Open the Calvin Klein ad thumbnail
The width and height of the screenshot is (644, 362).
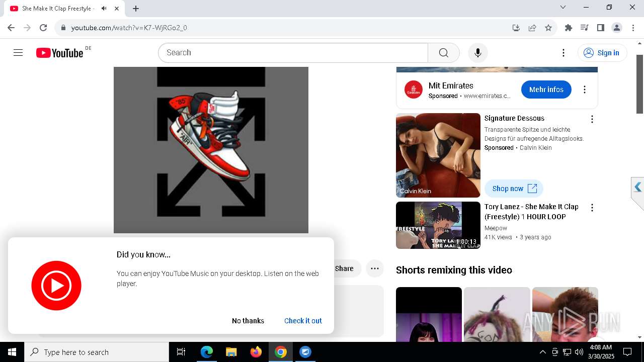click(x=438, y=155)
